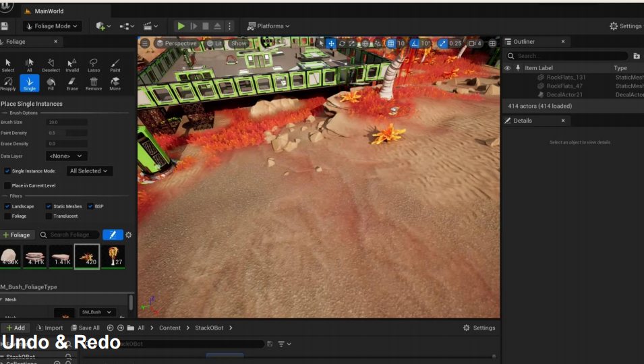Click the Brush Size value field
The image size is (644, 364).
(x=67, y=122)
